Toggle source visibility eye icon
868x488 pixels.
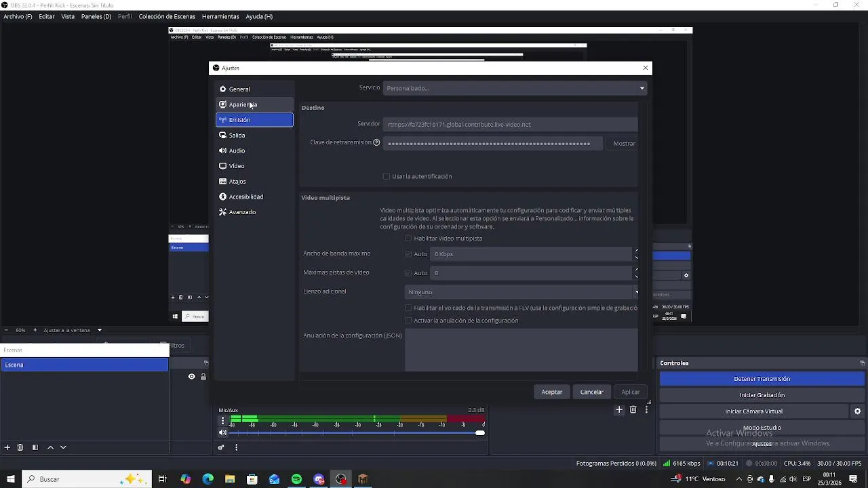click(x=192, y=377)
